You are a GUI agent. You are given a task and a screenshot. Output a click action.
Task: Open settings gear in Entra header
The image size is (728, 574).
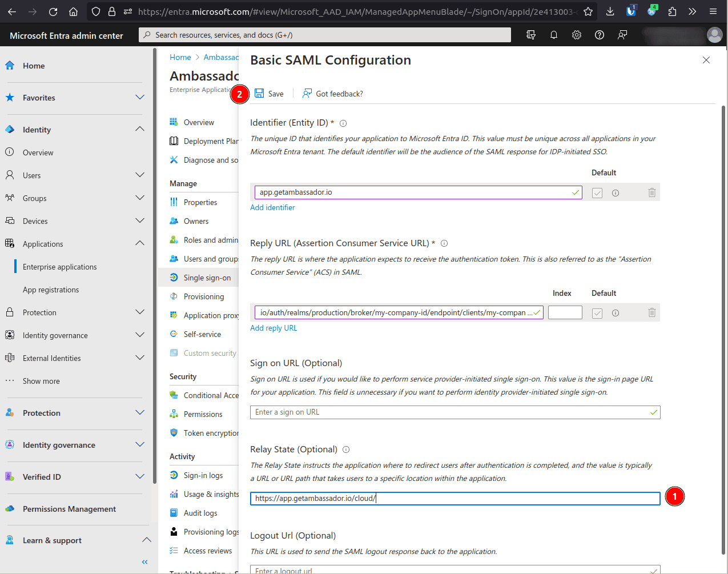pyautogui.click(x=577, y=35)
